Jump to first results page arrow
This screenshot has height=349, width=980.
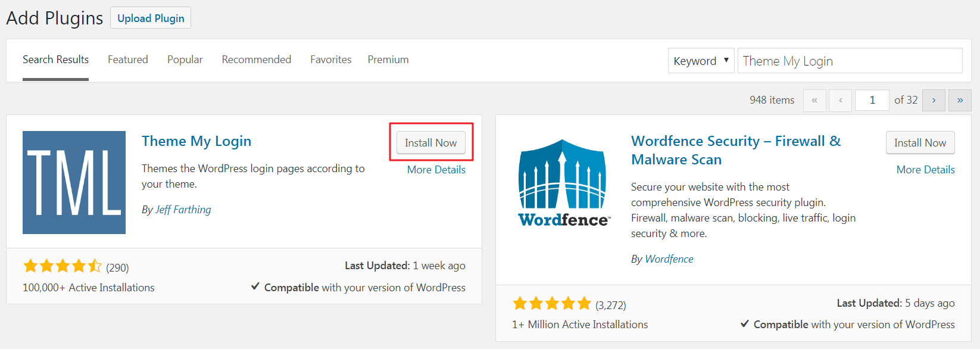point(814,100)
